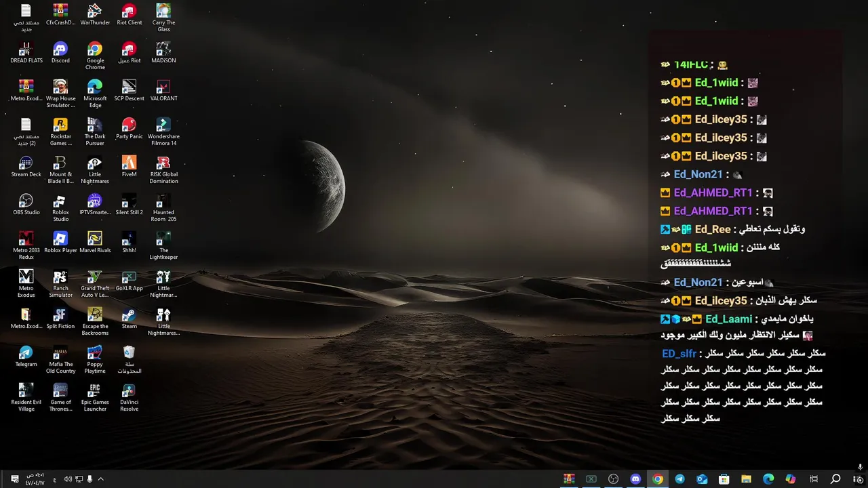Image resolution: width=868 pixels, height=488 pixels.
Task: Open the Game of Thrones shortcut
Action: tap(60, 398)
